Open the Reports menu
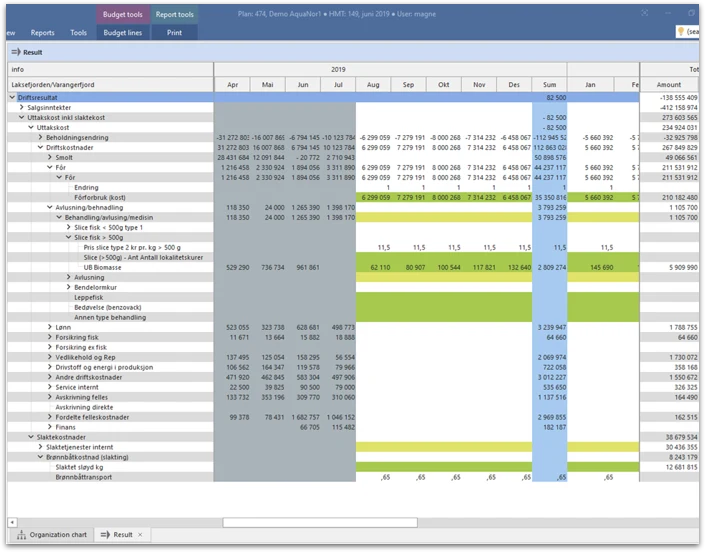Screen dimensions: 705x552 (x=42, y=33)
